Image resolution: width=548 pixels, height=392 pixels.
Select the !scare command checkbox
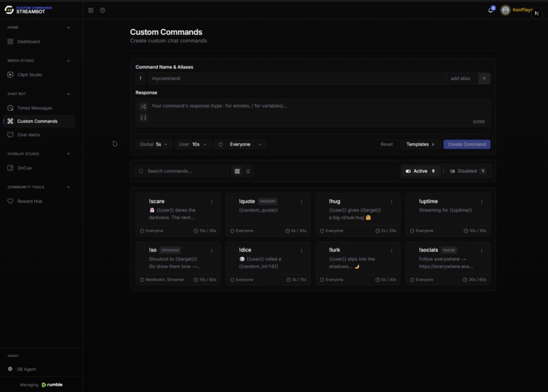[142, 200]
